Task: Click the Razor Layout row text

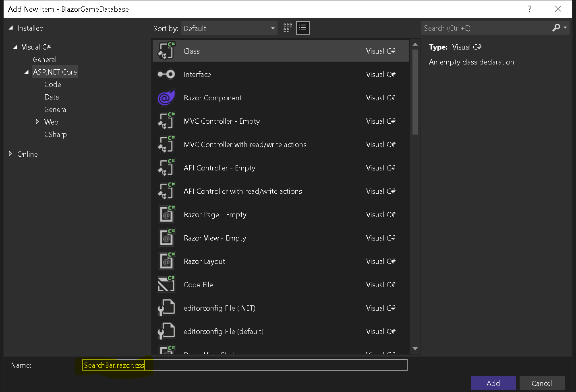Action: pos(204,261)
